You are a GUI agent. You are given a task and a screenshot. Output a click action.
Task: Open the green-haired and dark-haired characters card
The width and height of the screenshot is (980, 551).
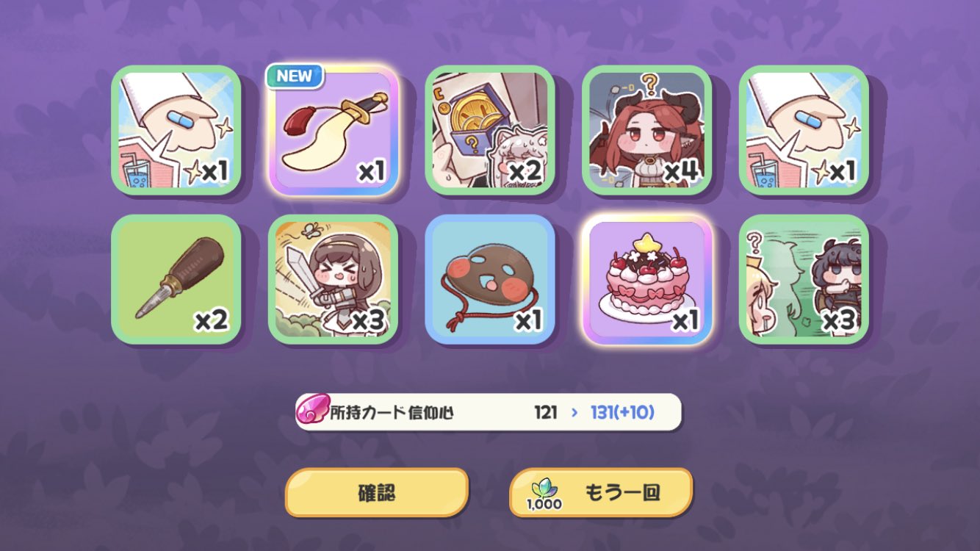pyautogui.click(x=804, y=280)
